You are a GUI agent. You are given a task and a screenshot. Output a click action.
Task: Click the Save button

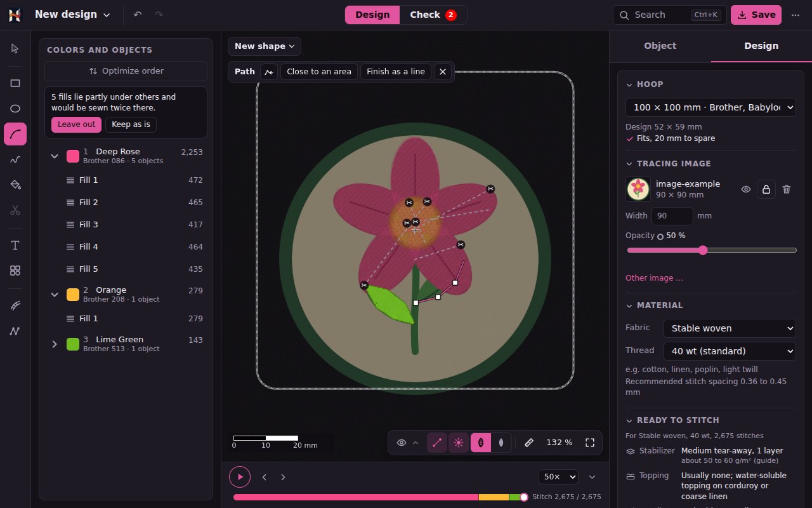click(x=756, y=15)
